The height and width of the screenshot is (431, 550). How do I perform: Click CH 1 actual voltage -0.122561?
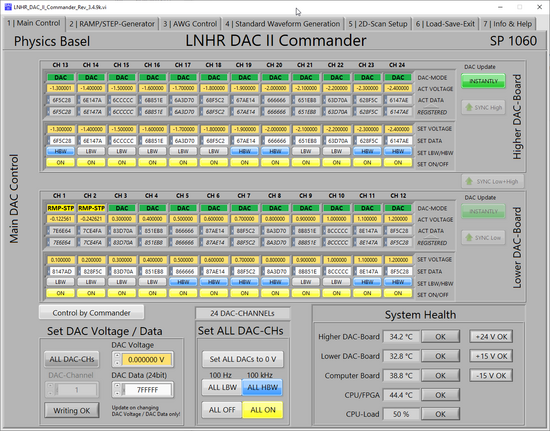coord(60,219)
